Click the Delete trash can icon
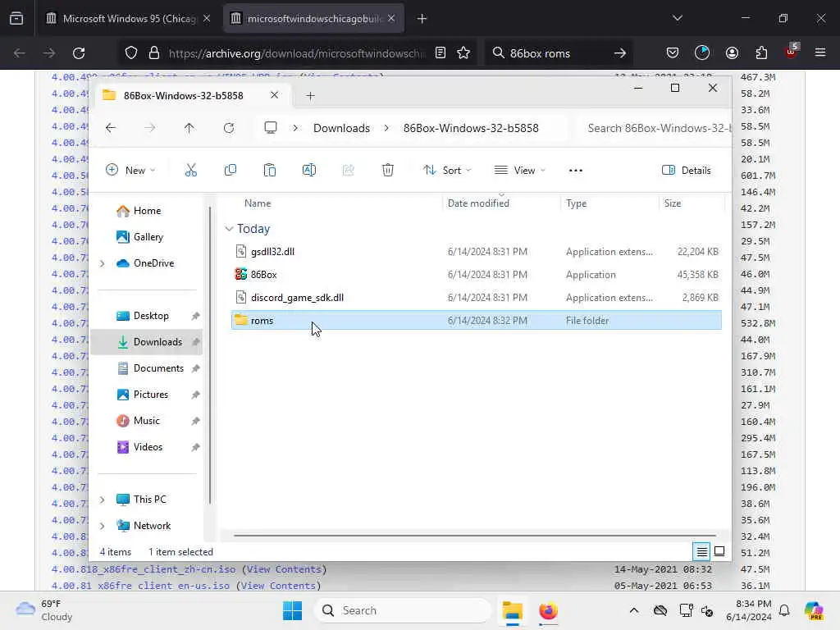The width and height of the screenshot is (840, 630). click(388, 171)
